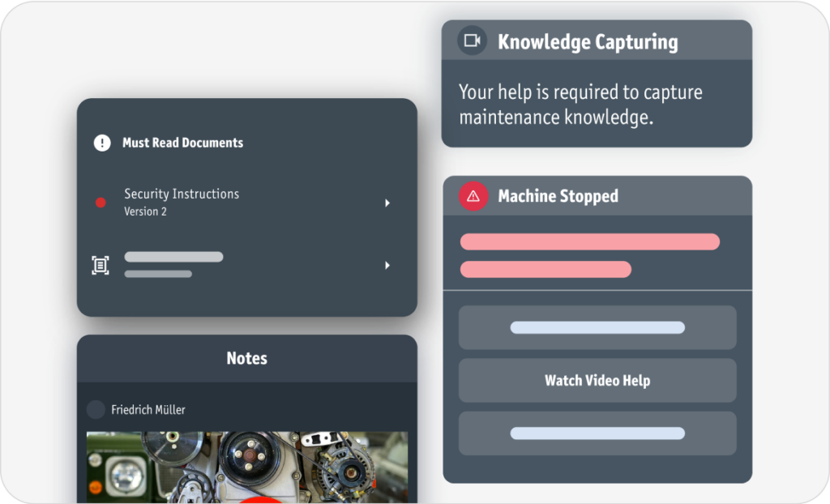
Task: Expand the second document entry's chevron
Action: [x=387, y=265]
